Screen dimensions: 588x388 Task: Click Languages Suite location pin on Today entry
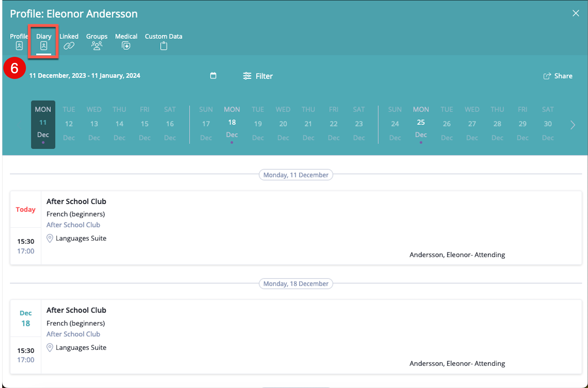[50, 238]
